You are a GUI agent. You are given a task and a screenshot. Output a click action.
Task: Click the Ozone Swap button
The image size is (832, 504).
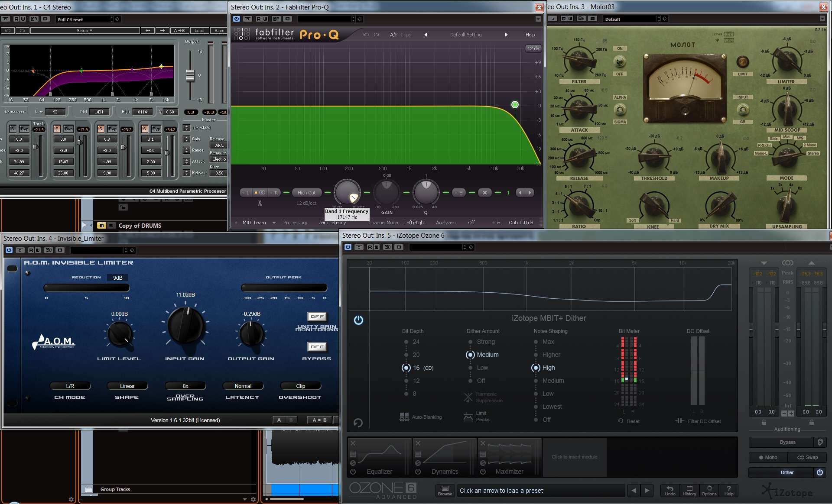click(x=807, y=457)
